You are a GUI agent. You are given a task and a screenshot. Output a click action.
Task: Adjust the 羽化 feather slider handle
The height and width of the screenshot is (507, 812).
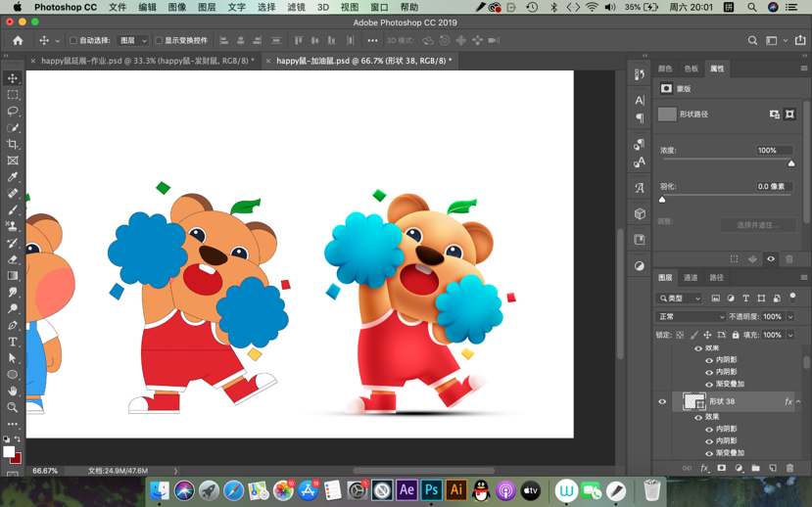662,200
